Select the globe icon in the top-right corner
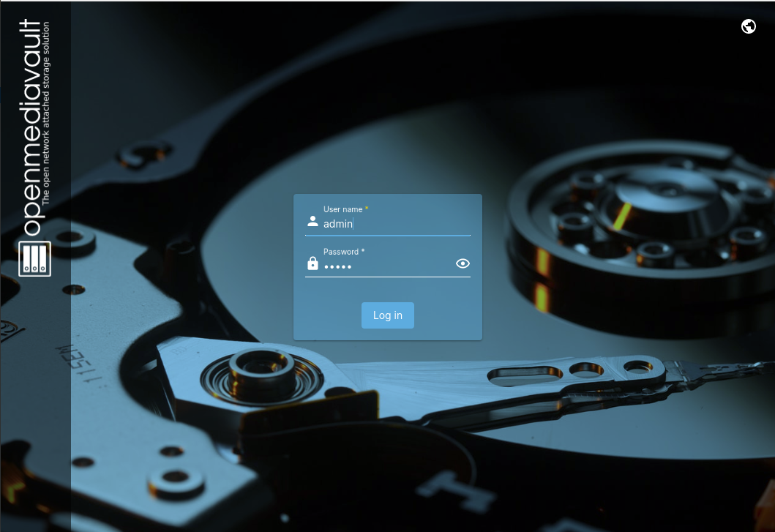The width and height of the screenshot is (775, 532). (x=749, y=26)
